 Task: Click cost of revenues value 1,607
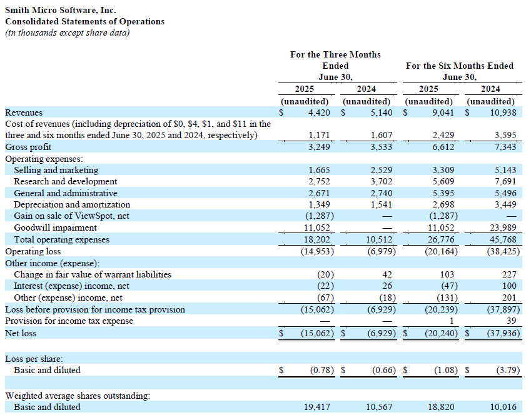click(x=382, y=136)
